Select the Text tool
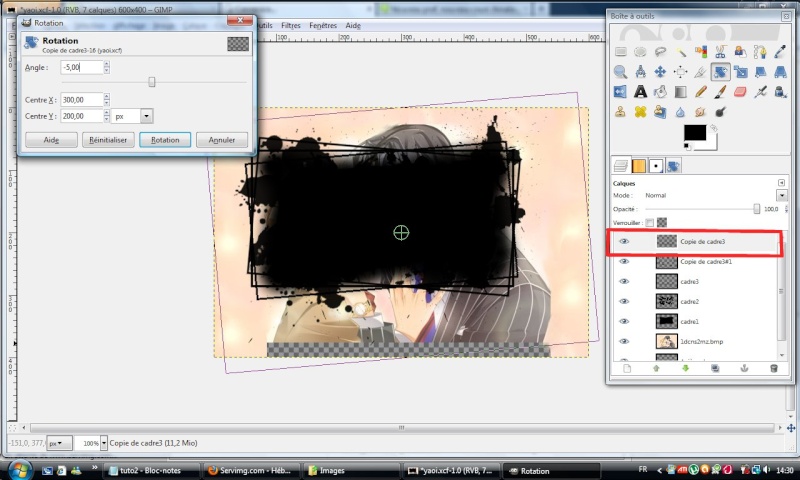800x480 pixels. click(640, 92)
